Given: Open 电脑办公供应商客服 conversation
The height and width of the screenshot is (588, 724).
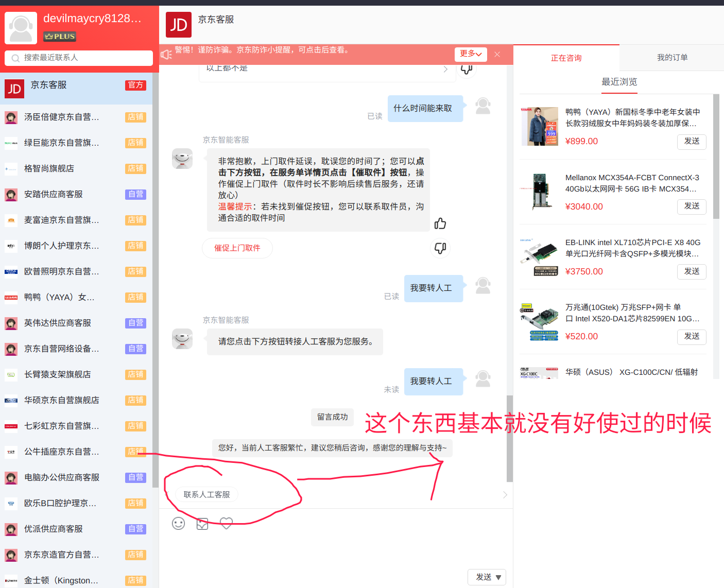Looking at the screenshot, I should [76, 478].
